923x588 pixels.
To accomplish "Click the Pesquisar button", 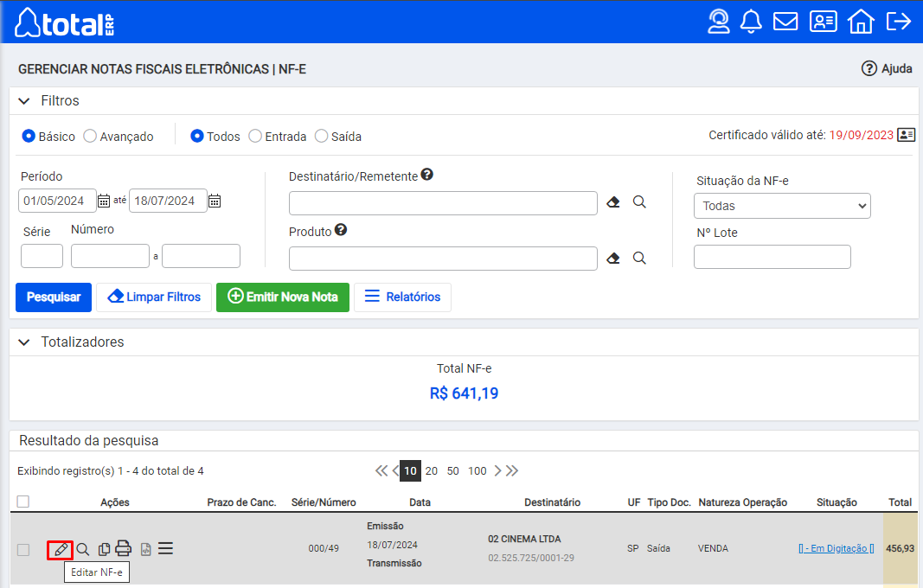I will 54,297.
